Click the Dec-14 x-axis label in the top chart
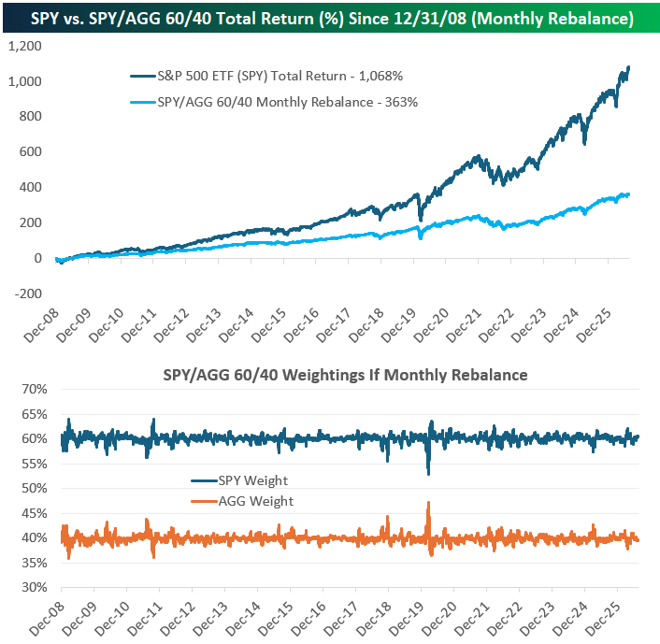Viewport: 660px width, 644px height. 237,325
